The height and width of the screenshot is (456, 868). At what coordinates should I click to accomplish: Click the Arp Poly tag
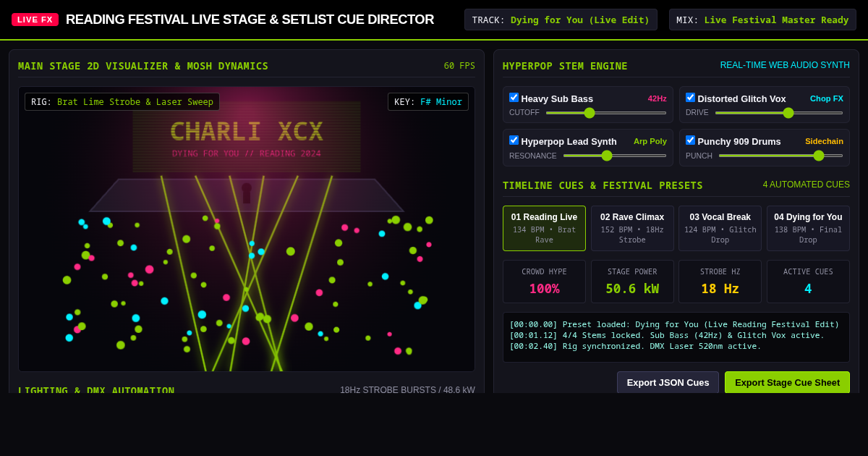click(650, 141)
